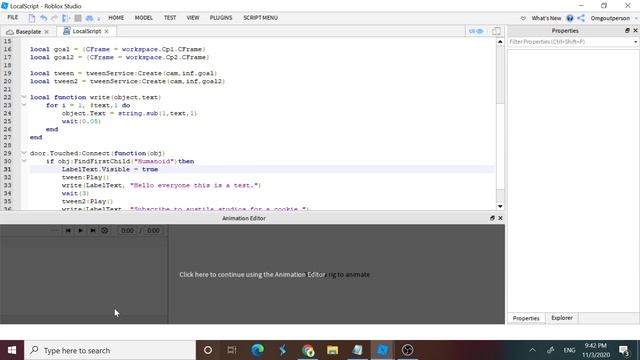Open the Filter Properties dropdown arrow
Viewport: 640px width, 360px height.
[x=635, y=42]
